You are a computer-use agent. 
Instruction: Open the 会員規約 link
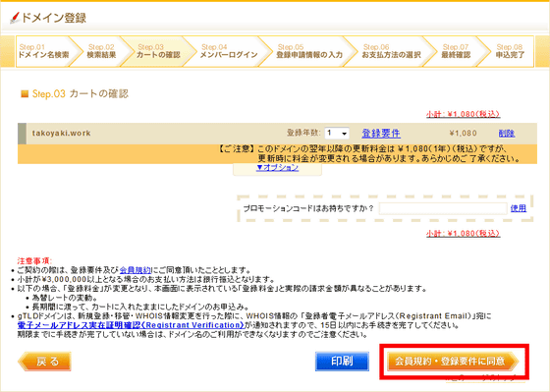(136, 270)
